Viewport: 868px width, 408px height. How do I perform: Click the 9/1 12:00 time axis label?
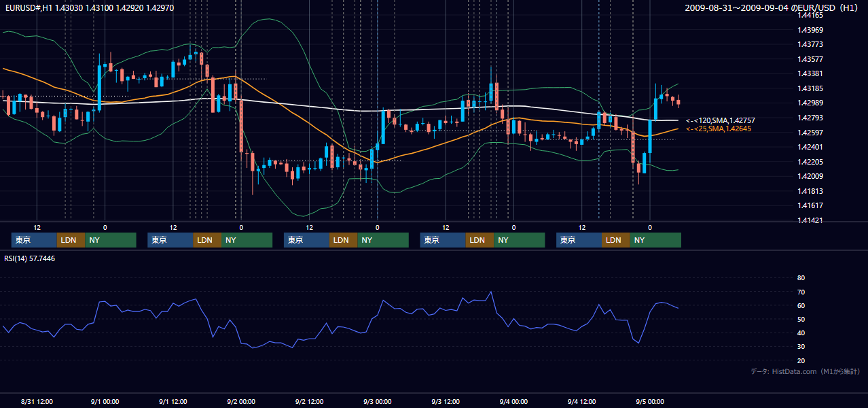point(173,402)
